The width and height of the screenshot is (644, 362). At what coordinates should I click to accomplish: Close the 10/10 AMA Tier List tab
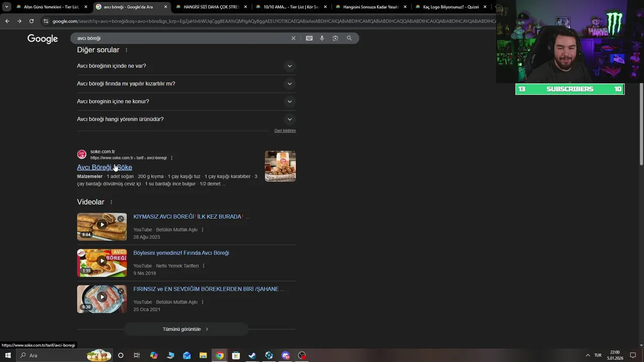tap(326, 7)
